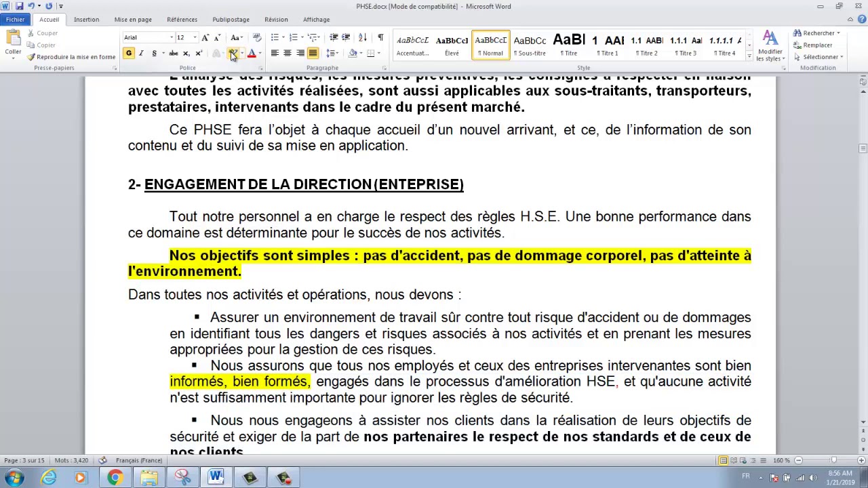Switch to Insertion tab
This screenshot has height=488, width=868.
(x=86, y=20)
